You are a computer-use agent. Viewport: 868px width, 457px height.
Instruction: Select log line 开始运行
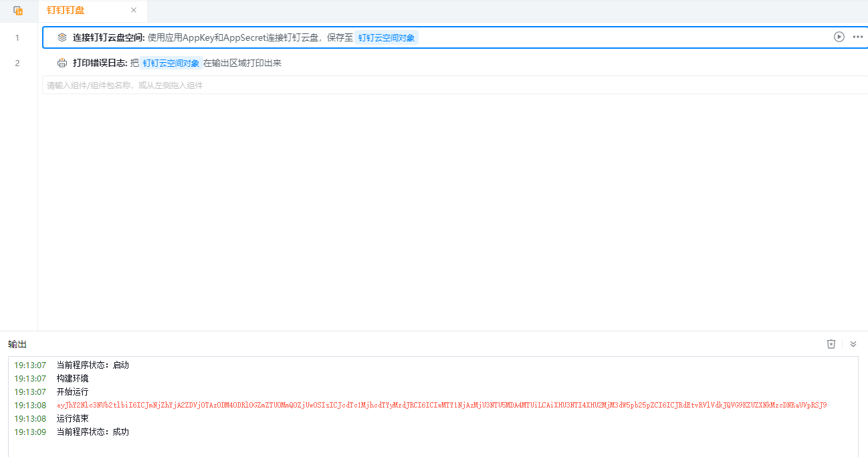point(72,392)
